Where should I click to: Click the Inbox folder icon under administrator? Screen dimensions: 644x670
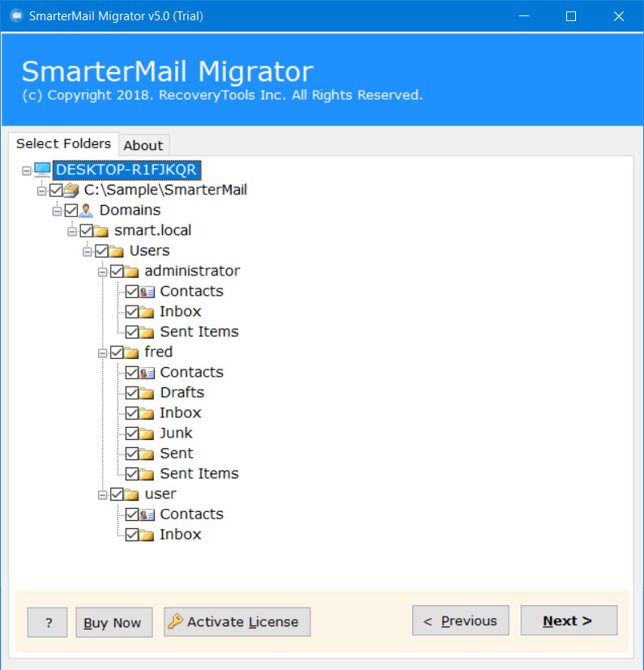click(x=146, y=312)
